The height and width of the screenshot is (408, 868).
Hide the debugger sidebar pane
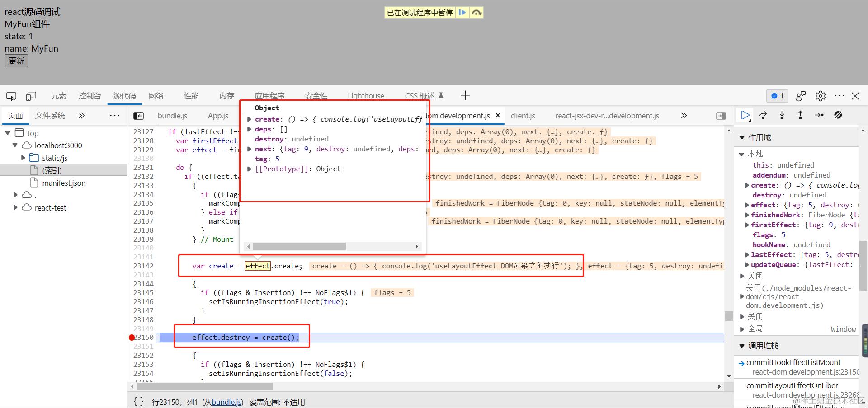(x=721, y=116)
